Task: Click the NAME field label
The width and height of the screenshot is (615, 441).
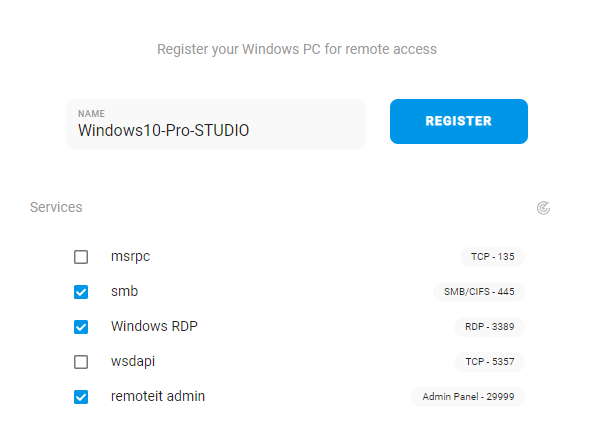Action: click(91, 114)
